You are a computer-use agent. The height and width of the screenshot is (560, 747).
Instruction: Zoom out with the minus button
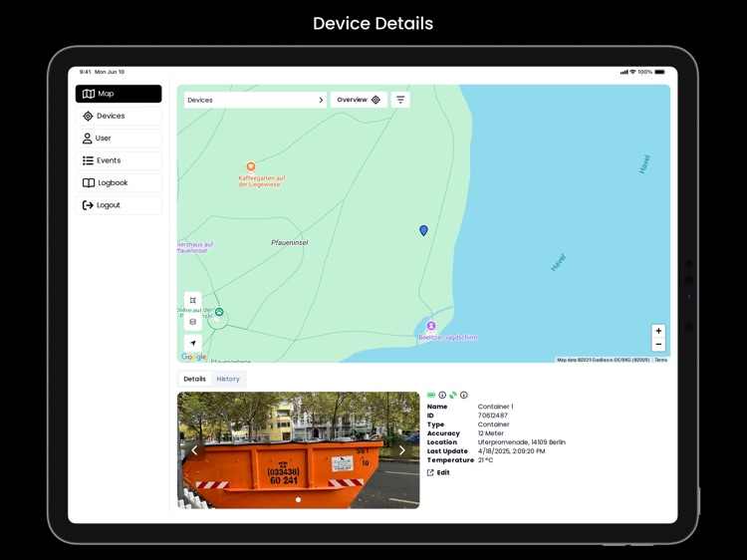click(658, 344)
